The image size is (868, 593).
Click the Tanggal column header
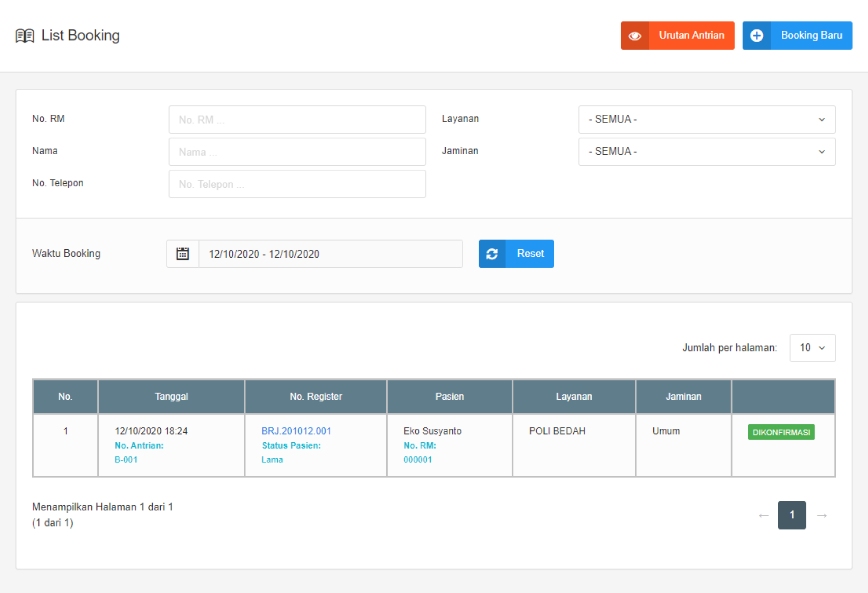pos(171,397)
